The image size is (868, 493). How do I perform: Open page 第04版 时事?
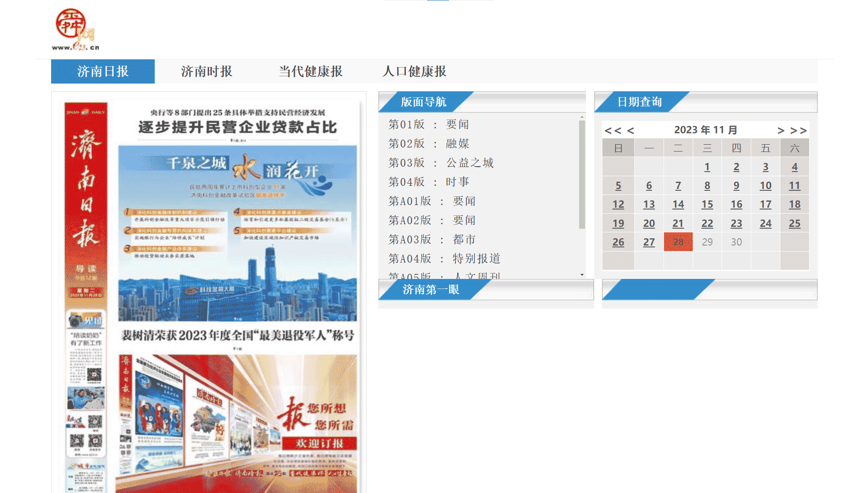pyautogui.click(x=429, y=182)
